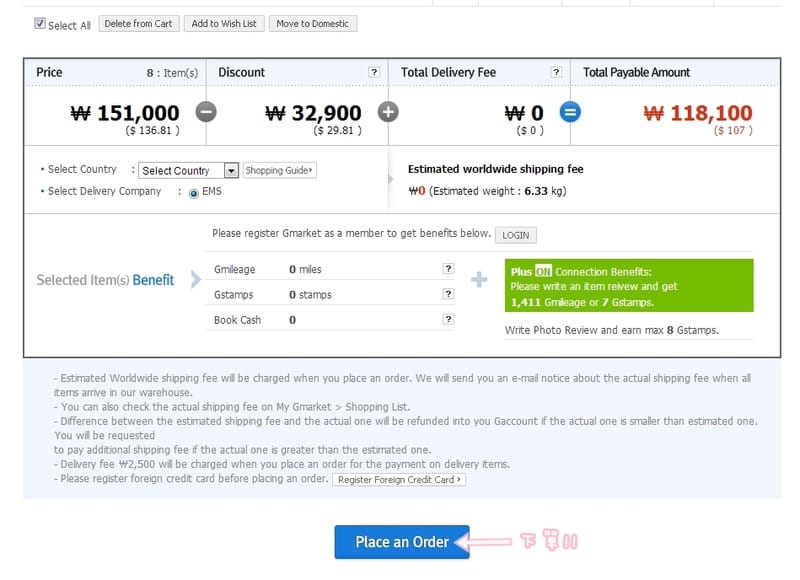
Task: Click Add to Wish List button
Action: point(224,24)
